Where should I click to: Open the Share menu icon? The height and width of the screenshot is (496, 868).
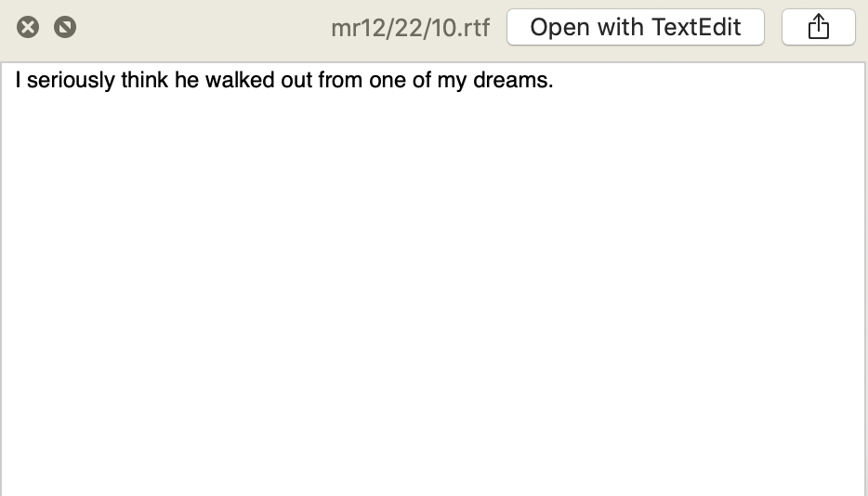[x=818, y=27]
